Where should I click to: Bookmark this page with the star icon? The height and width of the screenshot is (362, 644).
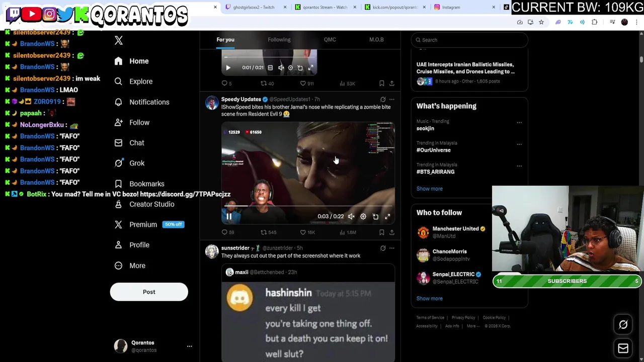(541, 22)
